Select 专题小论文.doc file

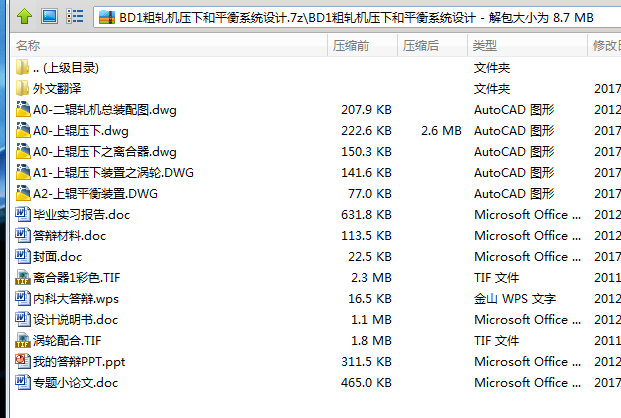[75, 382]
